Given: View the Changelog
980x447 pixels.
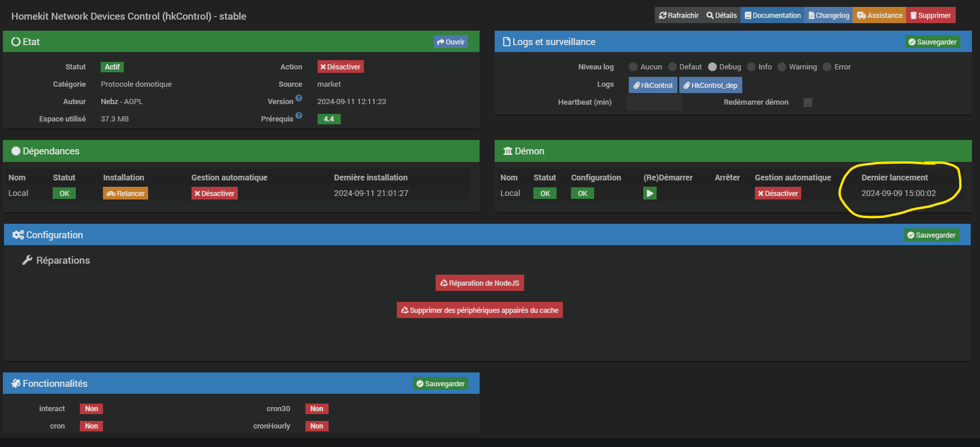Looking at the screenshot, I should pos(828,16).
